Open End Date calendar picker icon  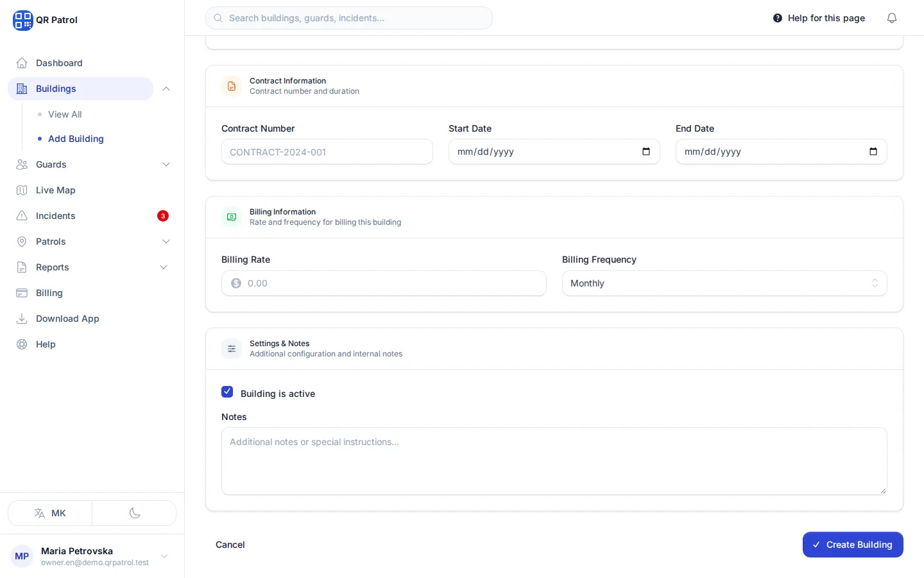[x=873, y=152]
